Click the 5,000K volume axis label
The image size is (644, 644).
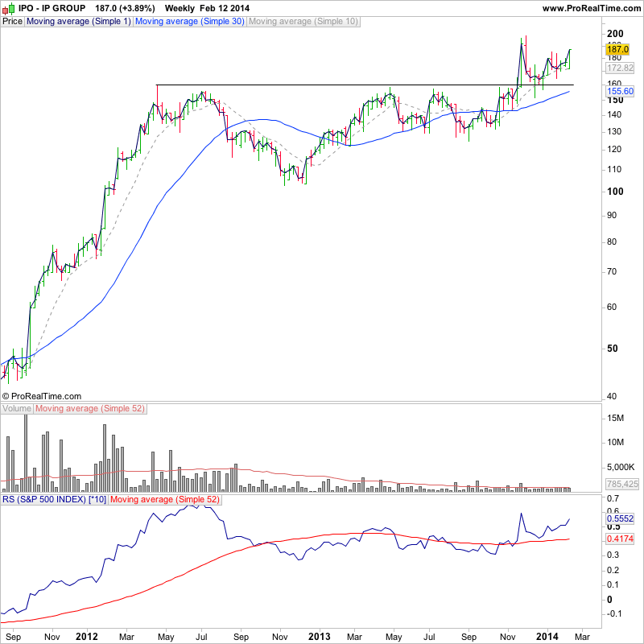[x=621, y=468]
